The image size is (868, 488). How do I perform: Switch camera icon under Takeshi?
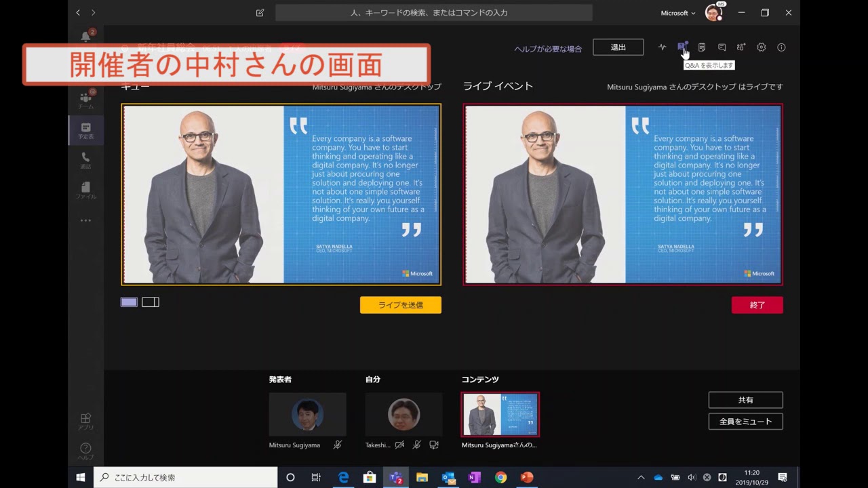click(434, 445)
